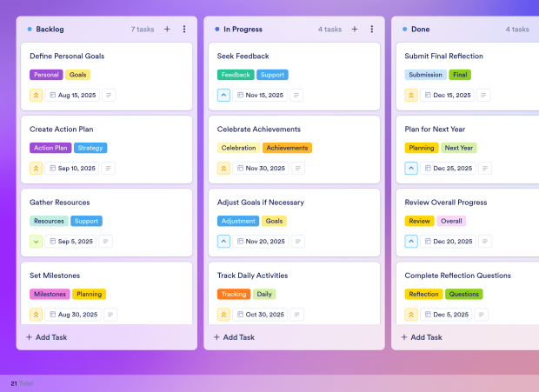Click the purple Action Plan tag

[50, 148]
